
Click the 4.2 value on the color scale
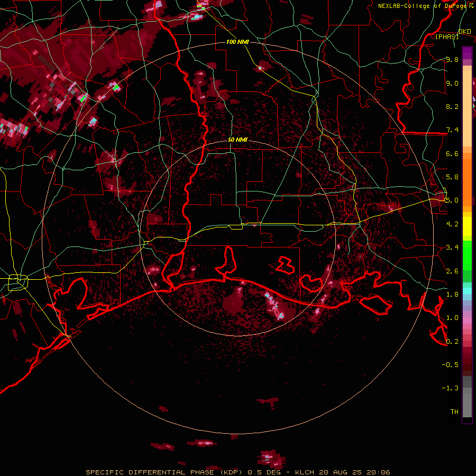(452, 224)
